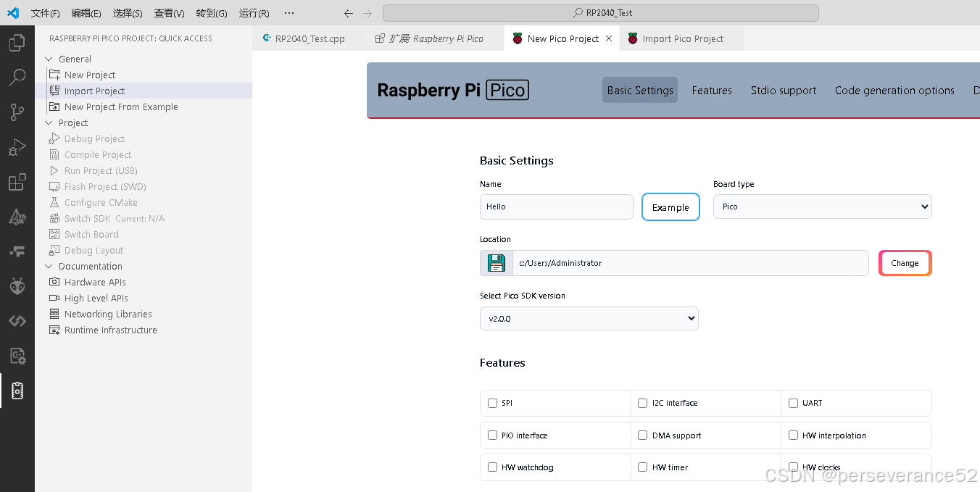This screenshot has width=980, height=492.
Task: Click the Location path field
Action: coord(690,263)
